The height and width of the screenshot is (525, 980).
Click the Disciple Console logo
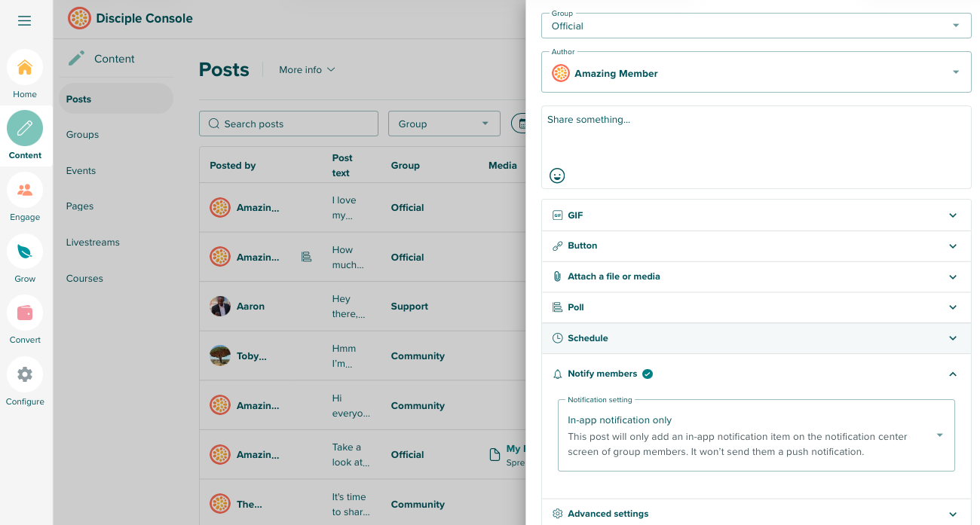point(79,18)
